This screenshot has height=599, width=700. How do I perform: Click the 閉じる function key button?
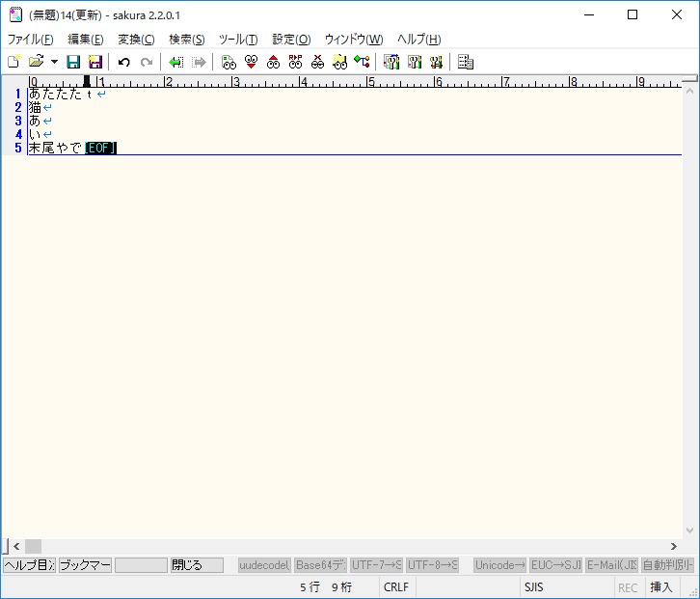pyautogui.click(x=197, y=565)
